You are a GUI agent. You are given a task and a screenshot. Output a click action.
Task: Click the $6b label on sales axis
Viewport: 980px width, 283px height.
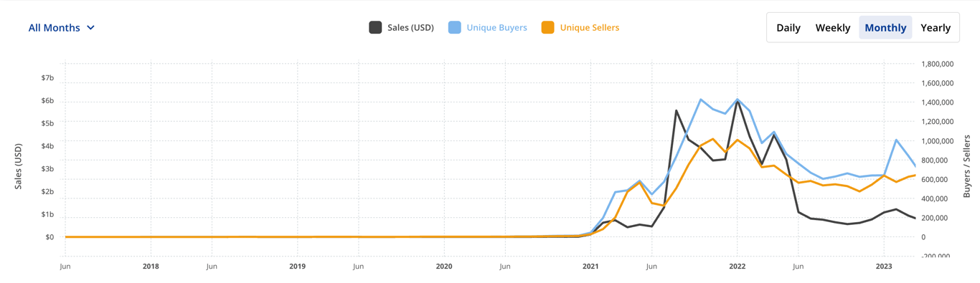[x=47, y=100]
